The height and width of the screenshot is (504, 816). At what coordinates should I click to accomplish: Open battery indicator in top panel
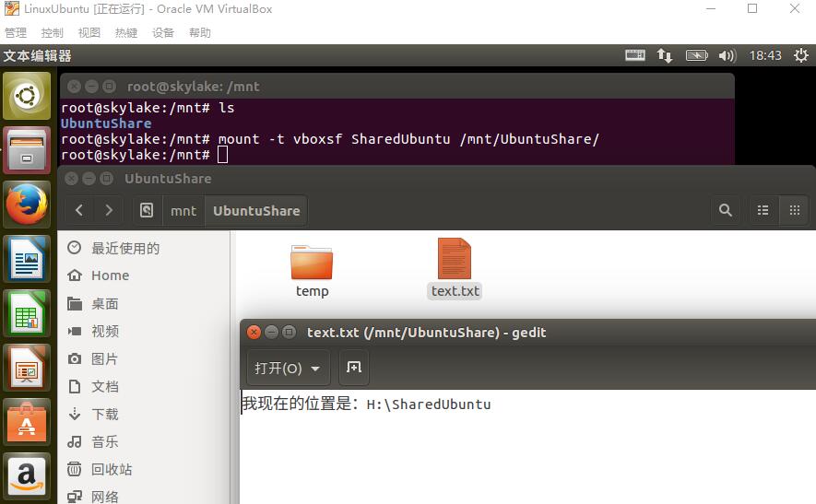click(x=696, y=55)
